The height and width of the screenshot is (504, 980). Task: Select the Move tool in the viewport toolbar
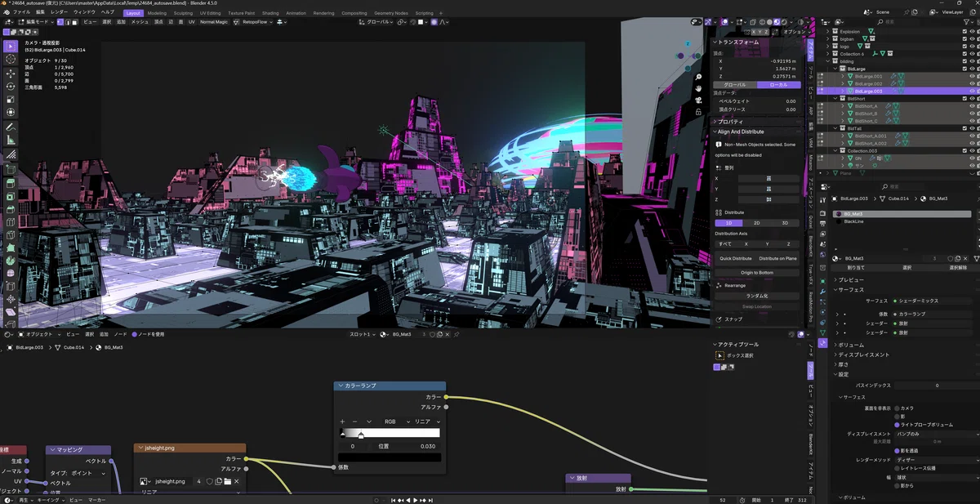coord(11,74)
